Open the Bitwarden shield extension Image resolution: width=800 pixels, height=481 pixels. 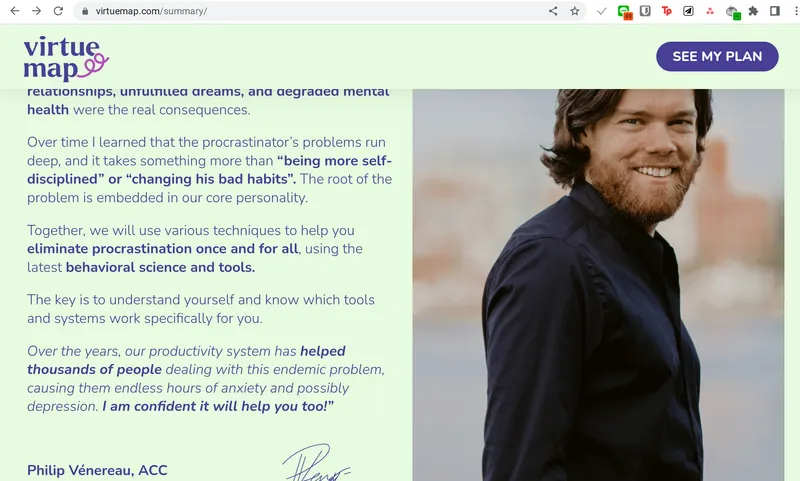point(645,11)
